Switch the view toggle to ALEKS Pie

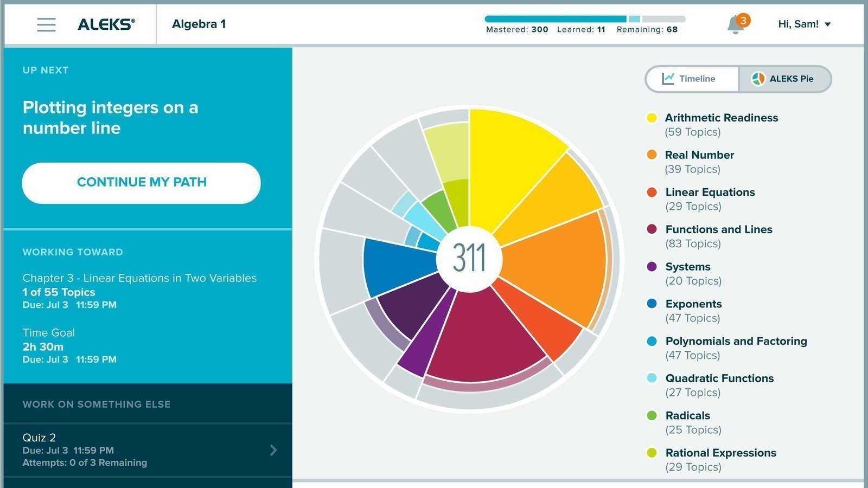(x=784, y=79)
